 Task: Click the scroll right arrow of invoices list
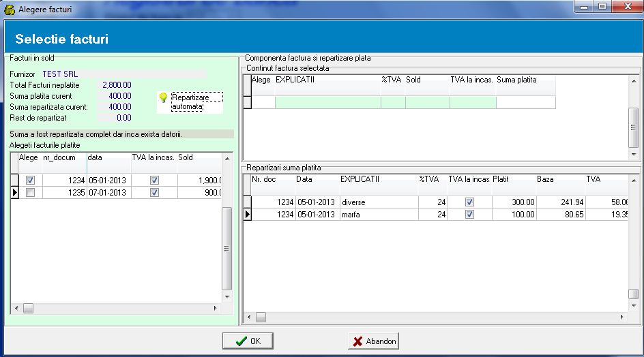tap(216, 309)
